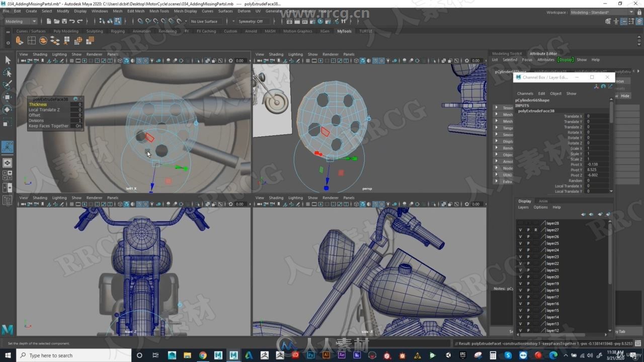Toggle snap to grids magnet icon
644x362 pixels.
pos(140,21)
